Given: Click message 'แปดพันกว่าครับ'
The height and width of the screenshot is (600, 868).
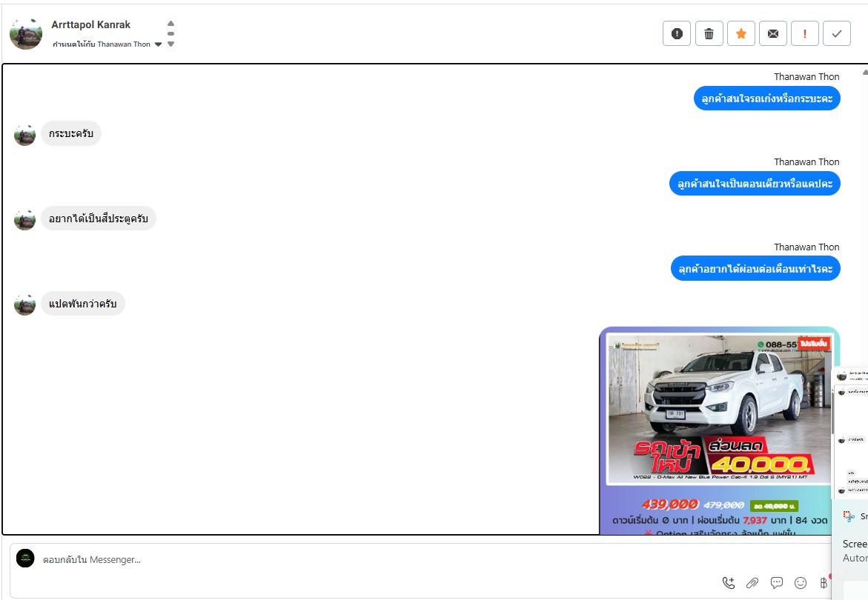Looking at the screenshot, I should (83, 304).
